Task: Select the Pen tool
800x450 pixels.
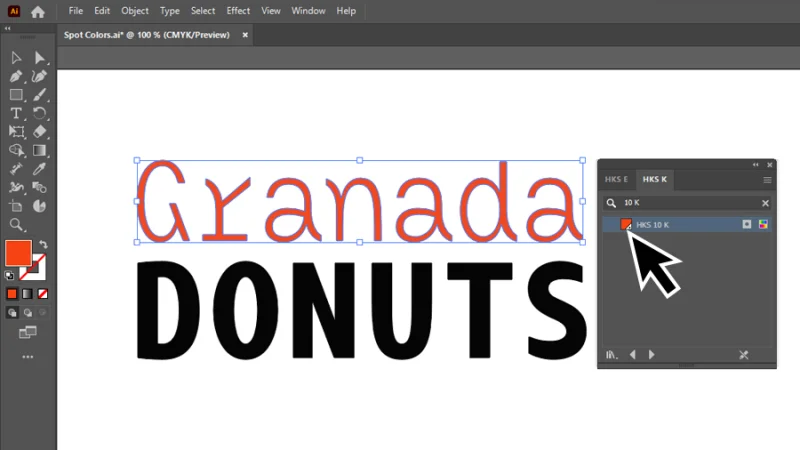Action: point(16,77)
